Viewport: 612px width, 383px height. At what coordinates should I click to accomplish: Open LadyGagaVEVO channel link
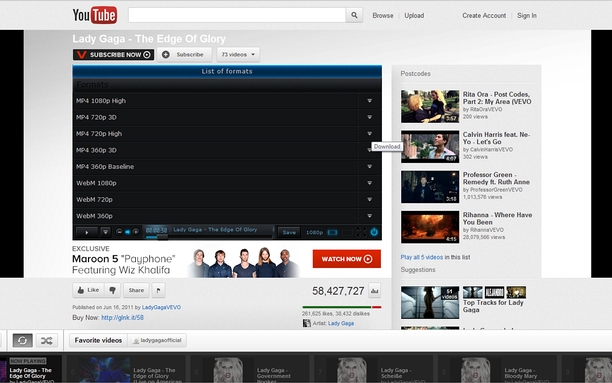161,307
